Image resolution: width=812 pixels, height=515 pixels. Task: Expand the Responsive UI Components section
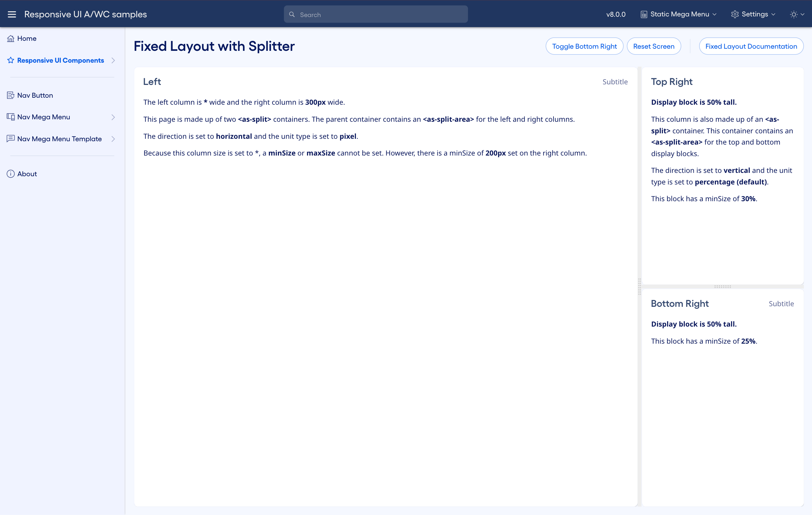coord(113,60)
